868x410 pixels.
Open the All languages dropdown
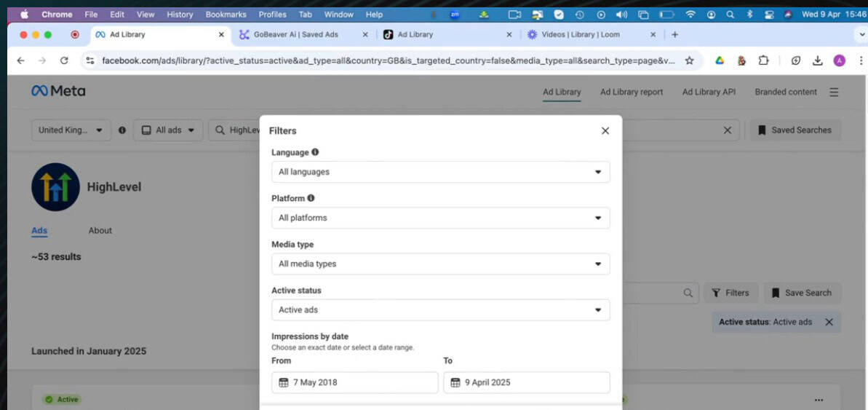441,172
